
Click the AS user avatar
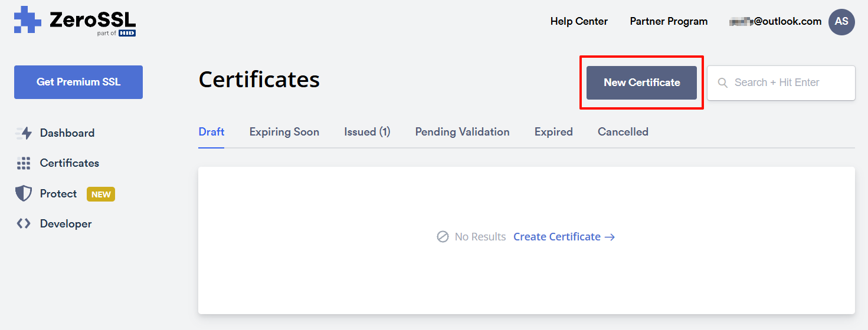coord(841,22)
